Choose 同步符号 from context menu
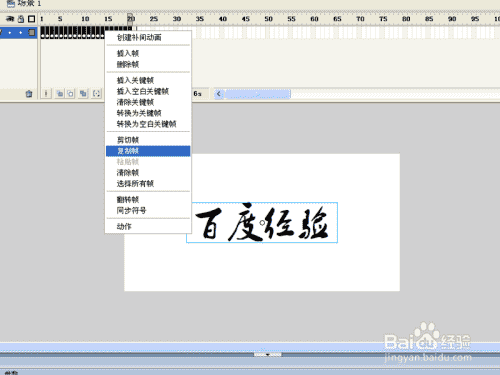The height and width of the screenshot is (375, 500). [148, 211]
